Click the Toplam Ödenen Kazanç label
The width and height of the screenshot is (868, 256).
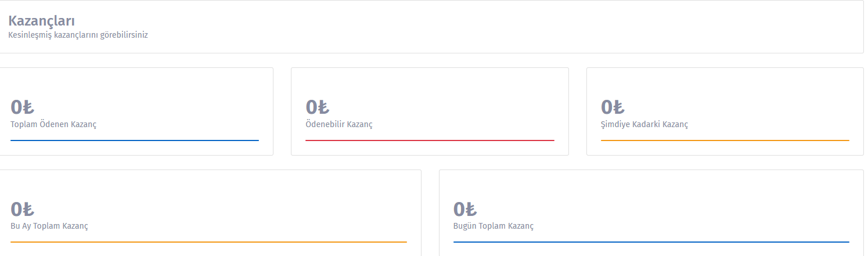click(53, 124)
